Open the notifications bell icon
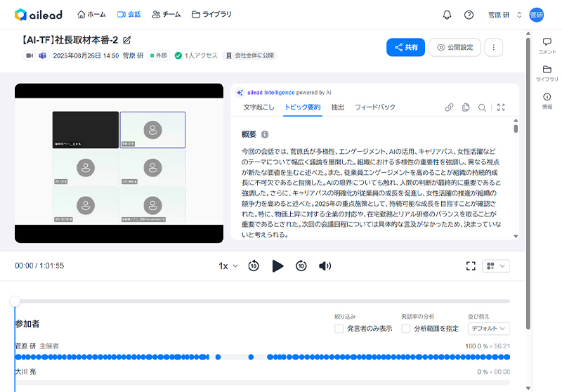Viewport: 562px width, 392px height. pyautogui.click(x=447, y=15)
